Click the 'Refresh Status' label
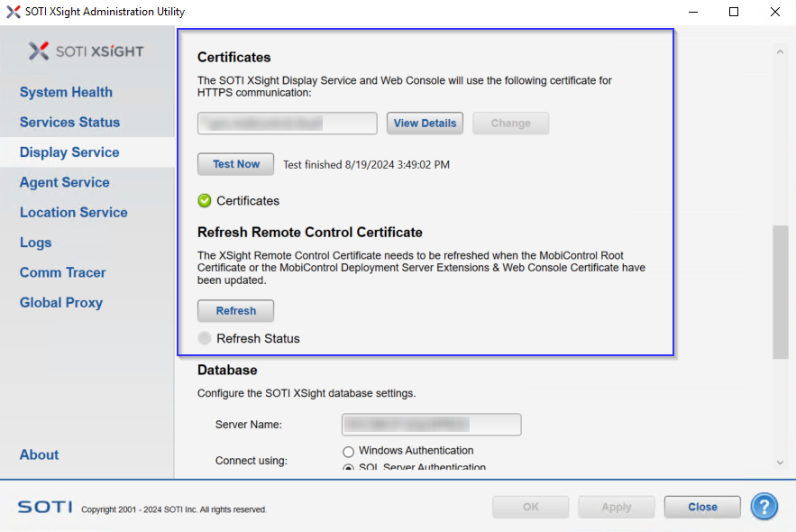This screenshot has width=796, height=532. (258, 339)
